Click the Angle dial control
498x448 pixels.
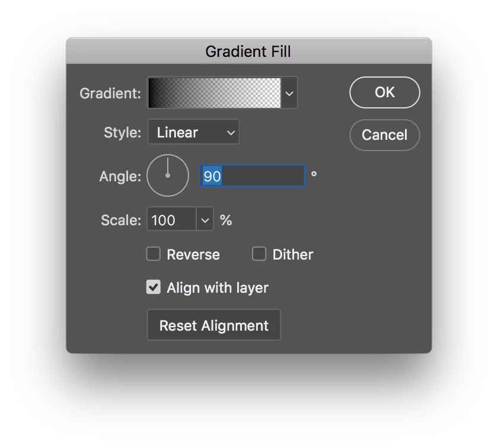click(168, 175)
